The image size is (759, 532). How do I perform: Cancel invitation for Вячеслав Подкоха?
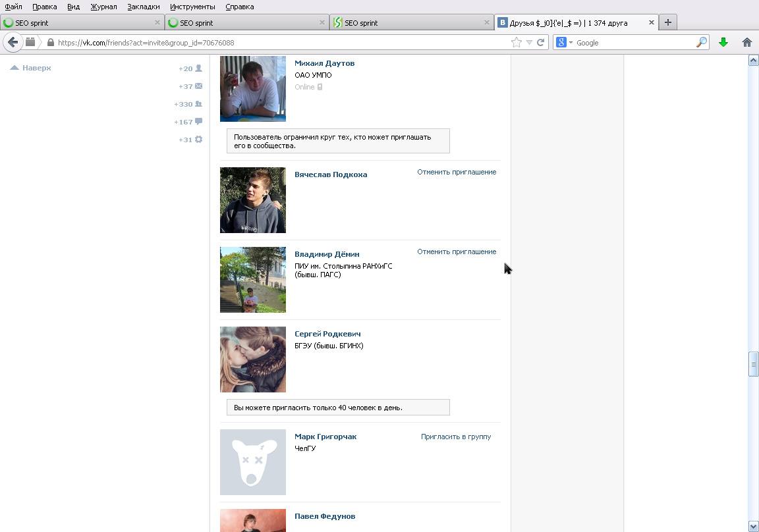pyautogui.click(x=457, y=172)
